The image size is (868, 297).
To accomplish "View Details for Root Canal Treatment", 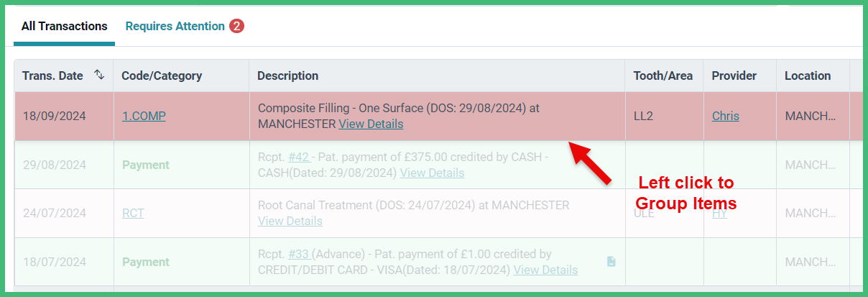I will pyautogui.click(x=290, y=221).
